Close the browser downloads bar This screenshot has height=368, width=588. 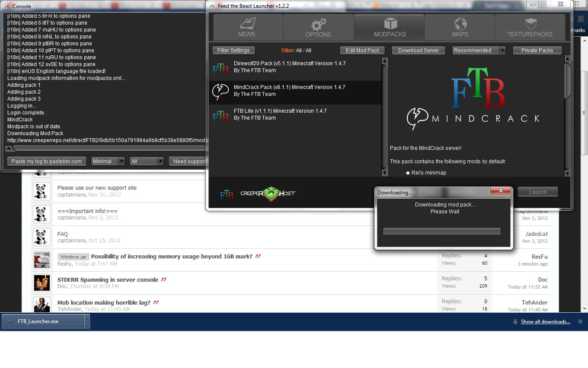coord(580,321)
